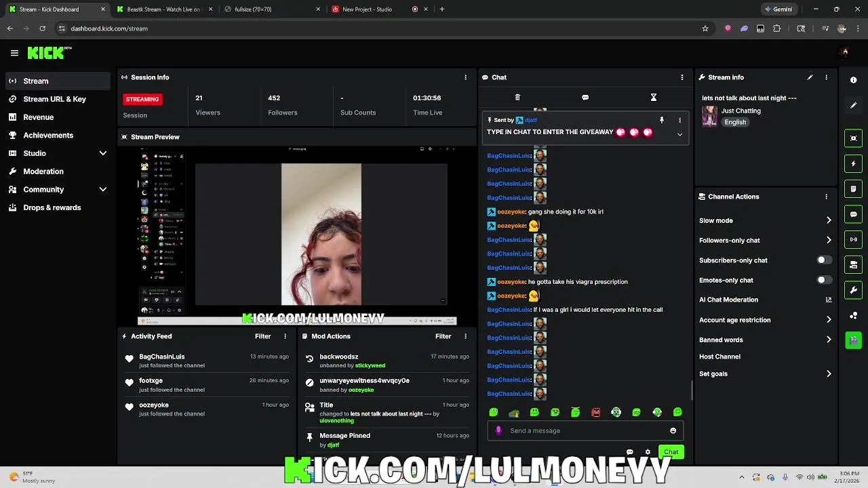Open the hamburger menu beside KICK logo
This screenshot has width=868, height=488.
point(14,53)
